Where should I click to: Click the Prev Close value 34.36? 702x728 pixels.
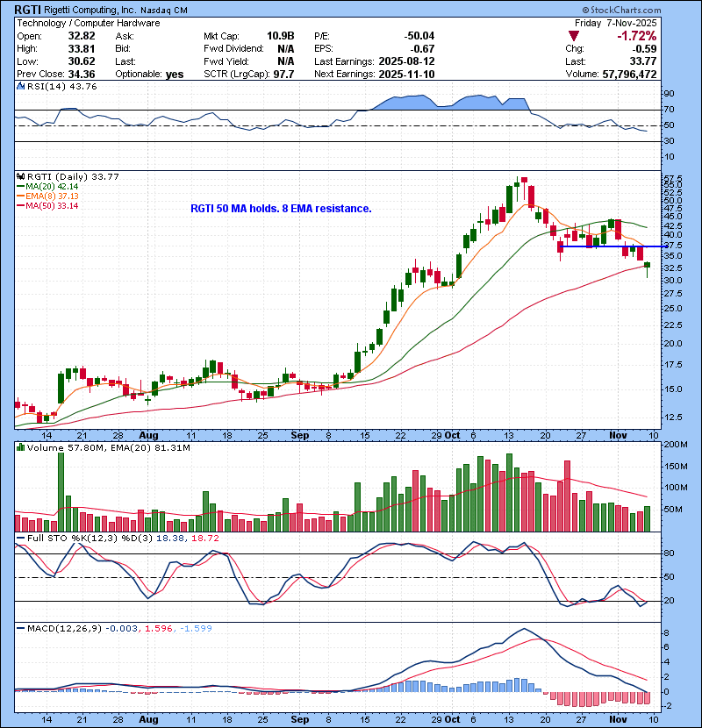coord(82,75)
